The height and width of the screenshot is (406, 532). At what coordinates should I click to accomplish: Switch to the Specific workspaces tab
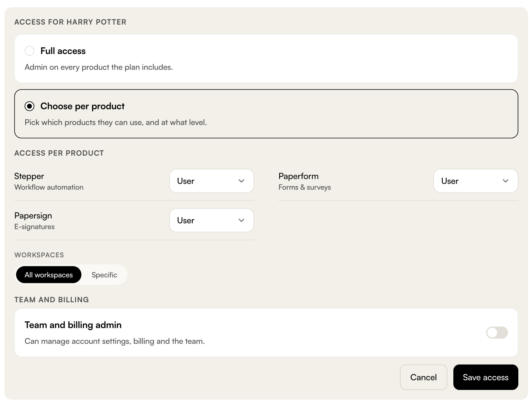104,275
